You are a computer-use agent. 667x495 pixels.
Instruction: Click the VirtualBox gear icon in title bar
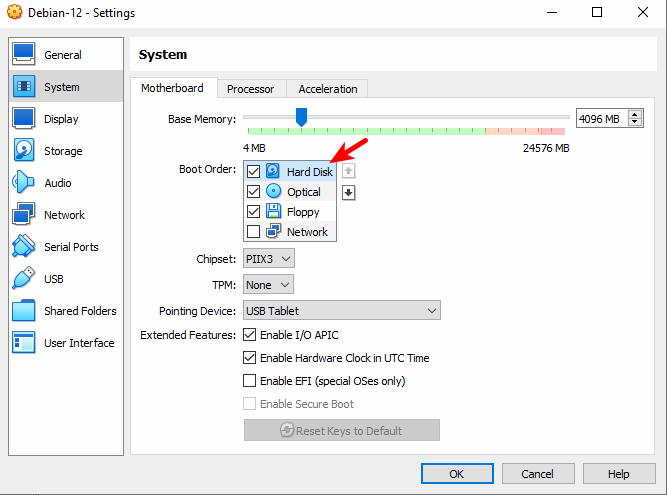coord(14,12)
